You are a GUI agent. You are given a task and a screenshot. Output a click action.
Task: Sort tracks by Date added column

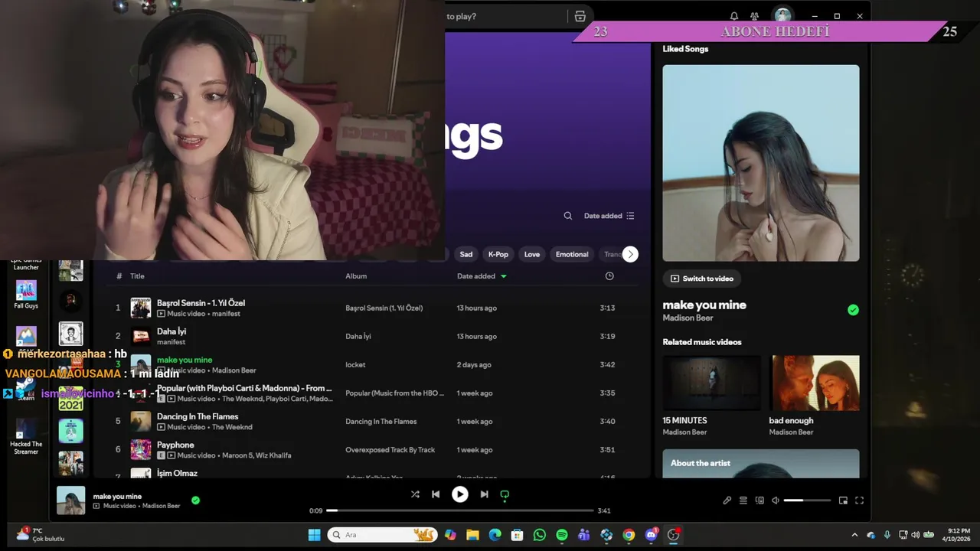pyautogui.click(x=482, y=276)
